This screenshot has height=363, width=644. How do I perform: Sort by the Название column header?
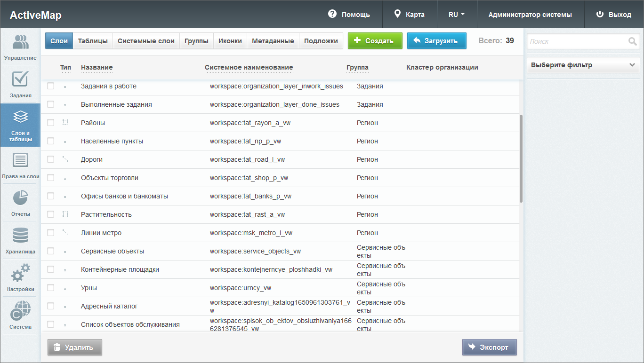tap(97, 67)
